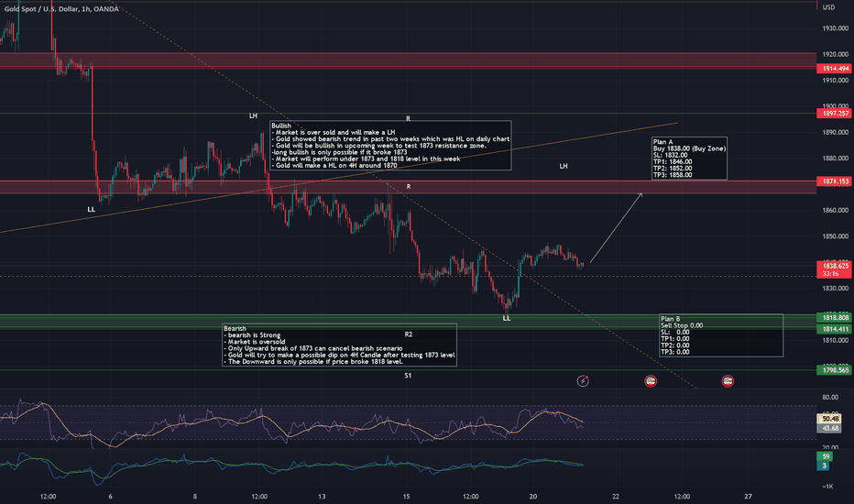This screenshot has height=504, width=854.
Task: Select the Plan A text box heading
Action: (x=662, y=142)
